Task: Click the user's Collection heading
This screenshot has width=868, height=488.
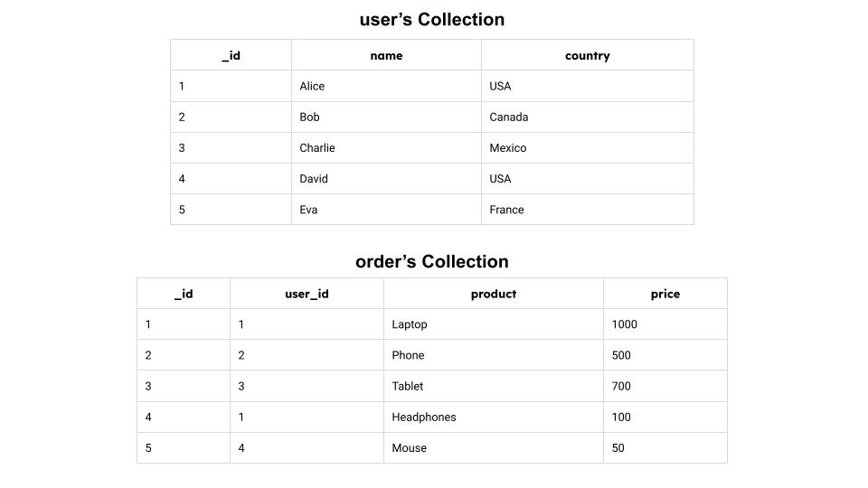Action: 432,19
